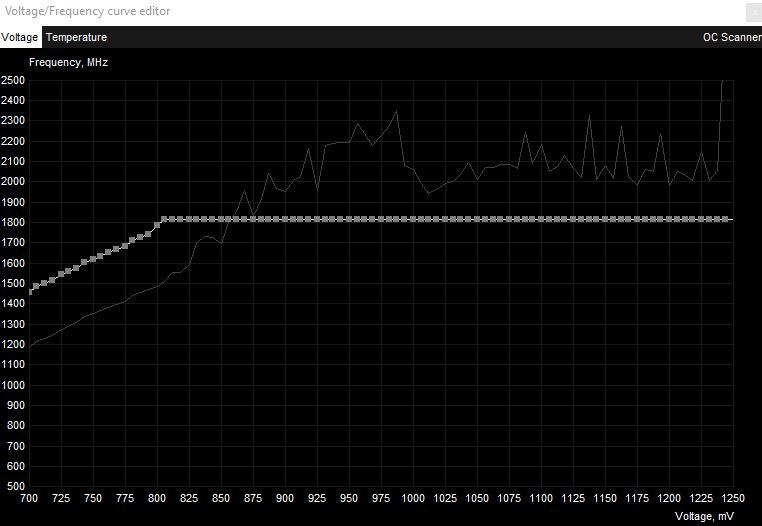The image size is (762, 526).
Task: Click the 1175 voltage axis label
Action: (637, 498)
